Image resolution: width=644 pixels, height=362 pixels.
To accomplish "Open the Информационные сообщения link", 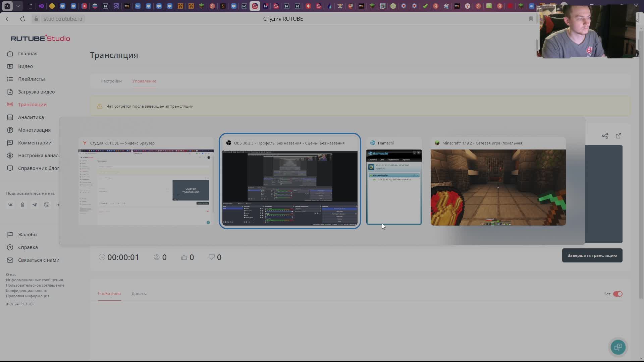I will coord(34,280).
